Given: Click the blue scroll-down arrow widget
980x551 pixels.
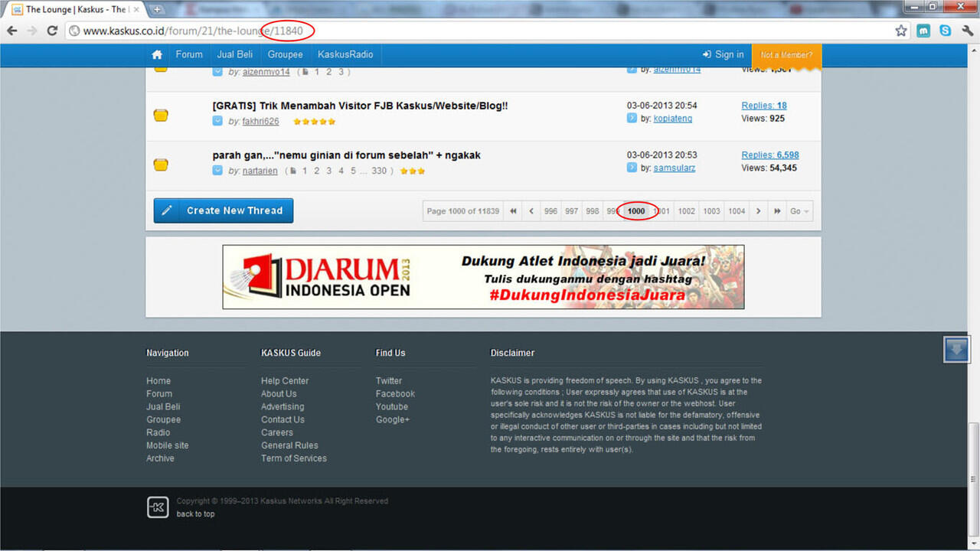Looking at the screenshot, I should [956, 350].
